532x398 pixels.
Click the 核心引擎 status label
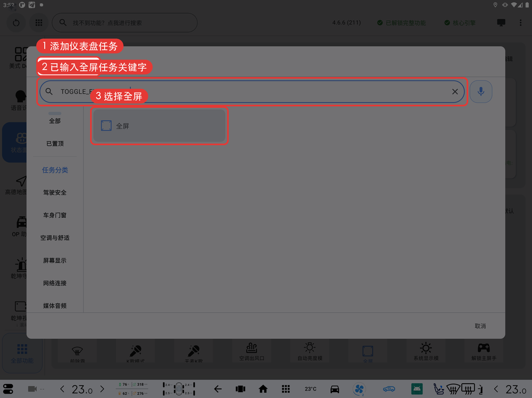pos(460,23)
